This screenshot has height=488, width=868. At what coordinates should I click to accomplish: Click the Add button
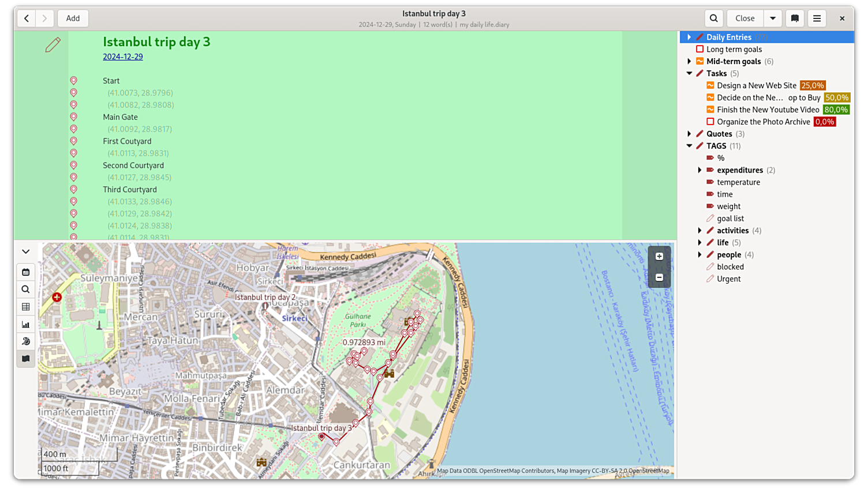point(73,18)
